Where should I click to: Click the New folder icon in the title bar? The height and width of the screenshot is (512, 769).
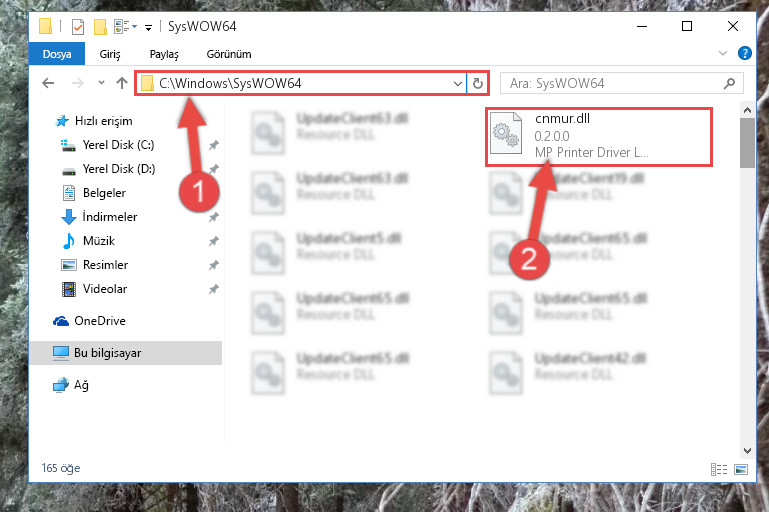pyautogui.click(x=100, y=26)
